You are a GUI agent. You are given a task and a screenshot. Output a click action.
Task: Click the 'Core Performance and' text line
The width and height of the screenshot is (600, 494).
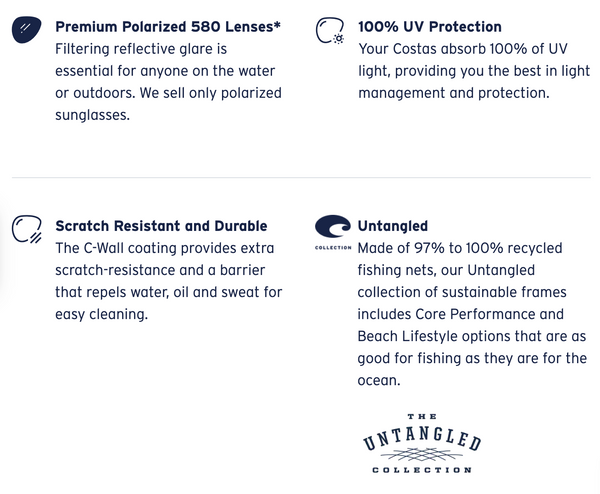[470, 314]
